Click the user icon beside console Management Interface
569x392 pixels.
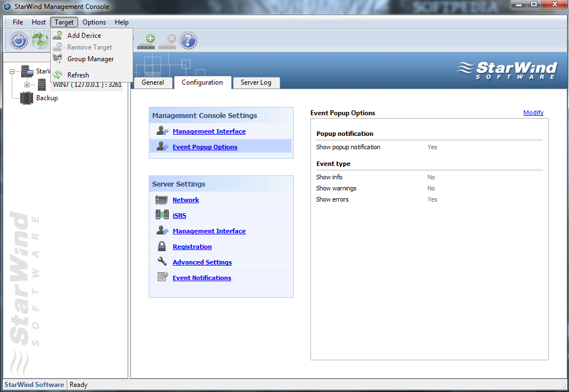click(x=162, y=131)
